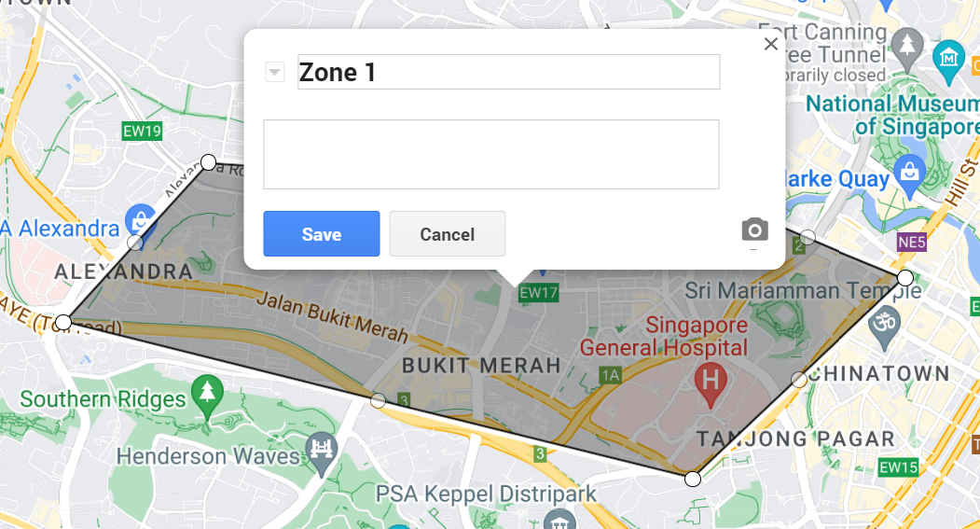
Task: Select the polygon vertex handle near Alexandra Road
Action: [x=208, y=162]
